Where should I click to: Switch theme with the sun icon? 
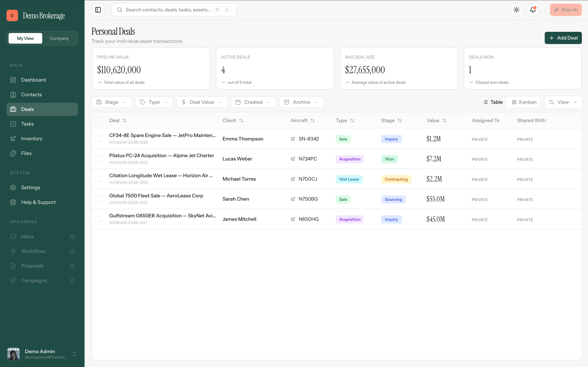tap(516, 10)
